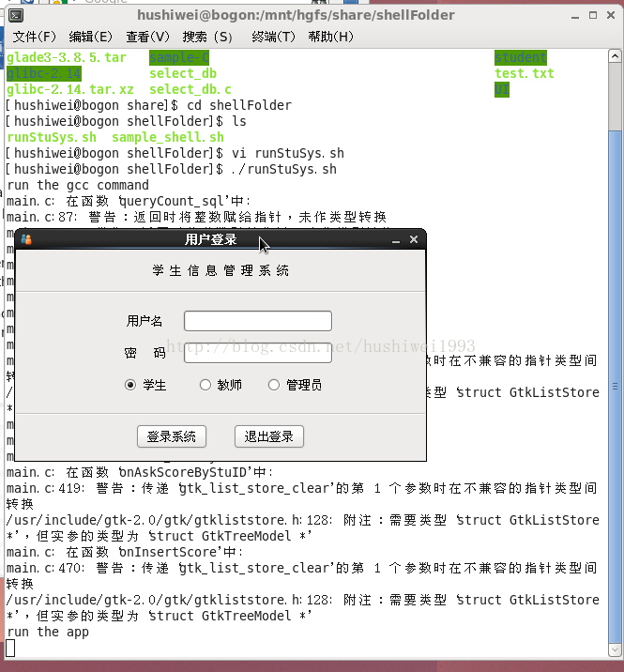
Task: Minimize the terminal window
Action: tap(575, 16)
